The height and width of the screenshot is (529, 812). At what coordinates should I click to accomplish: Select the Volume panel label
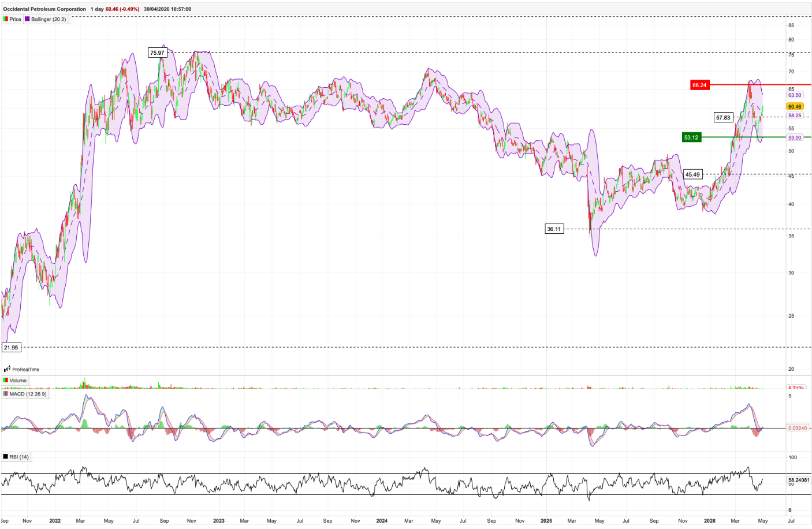point(18,381)
